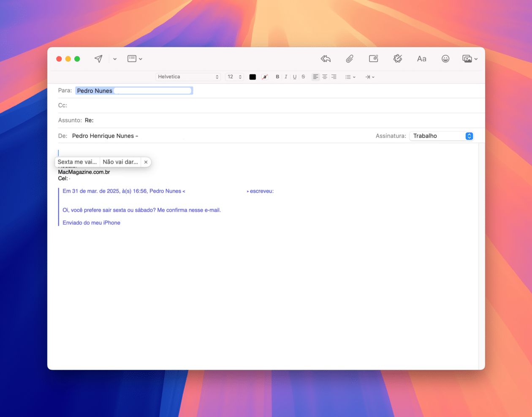Open Writing Tools icon in toolbar
Image resolution: width=532 pixels, height=417 pixels.
pyautogui.click(x=398, y=59)
